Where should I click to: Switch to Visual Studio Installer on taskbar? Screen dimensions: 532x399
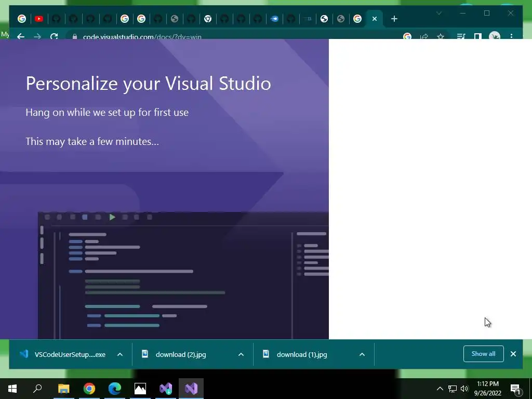tap(166, 389)
